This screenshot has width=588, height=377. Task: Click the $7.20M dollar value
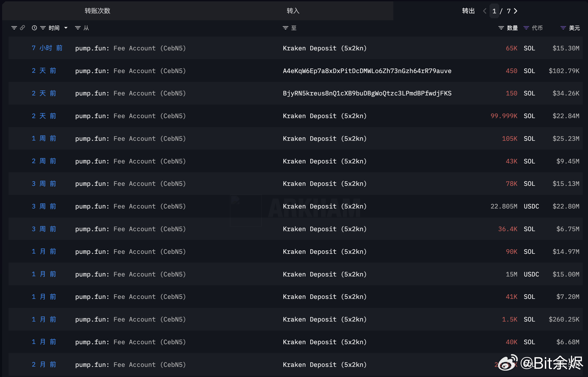[568, 297]
